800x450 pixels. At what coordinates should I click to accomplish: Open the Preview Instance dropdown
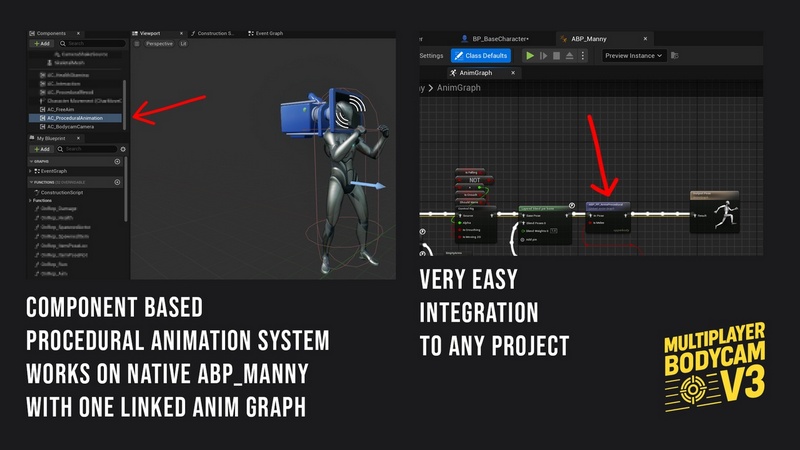tap(633, 56)
